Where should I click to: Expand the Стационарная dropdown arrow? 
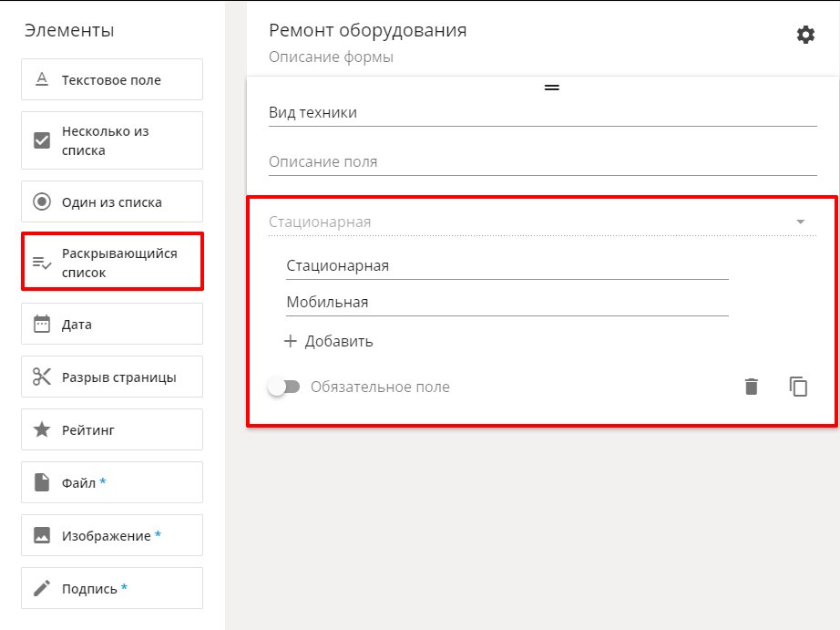point(800,222)
